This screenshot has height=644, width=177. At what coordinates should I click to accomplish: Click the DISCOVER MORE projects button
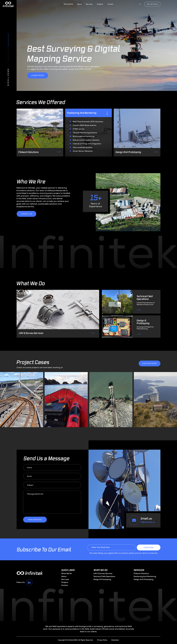(150, 363)
